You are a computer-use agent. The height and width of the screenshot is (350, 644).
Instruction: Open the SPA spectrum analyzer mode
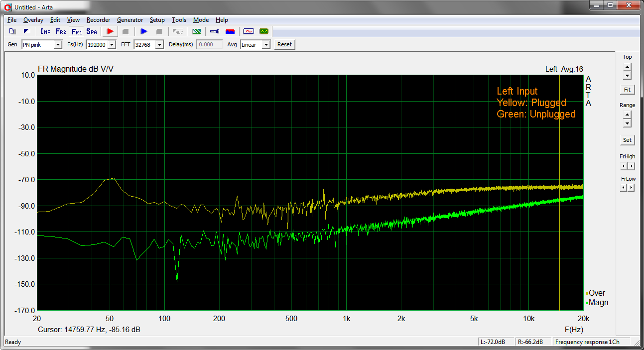pos(92,31)
